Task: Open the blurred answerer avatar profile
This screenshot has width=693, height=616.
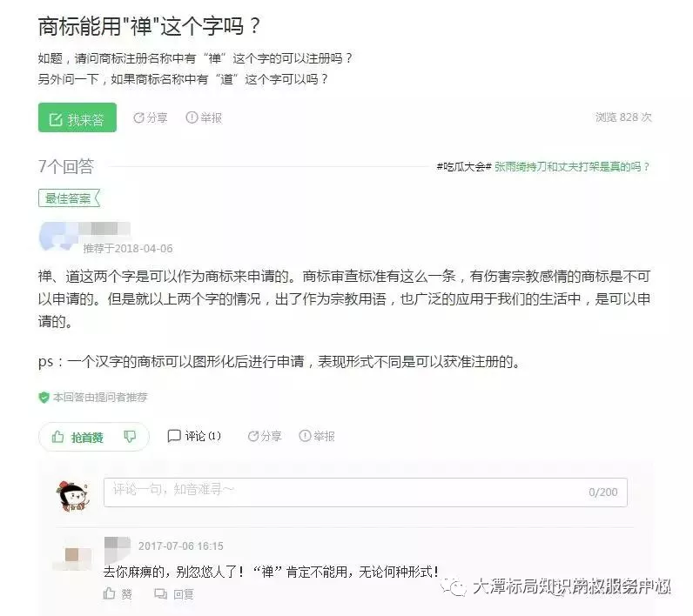Action: tap(57, 237)
